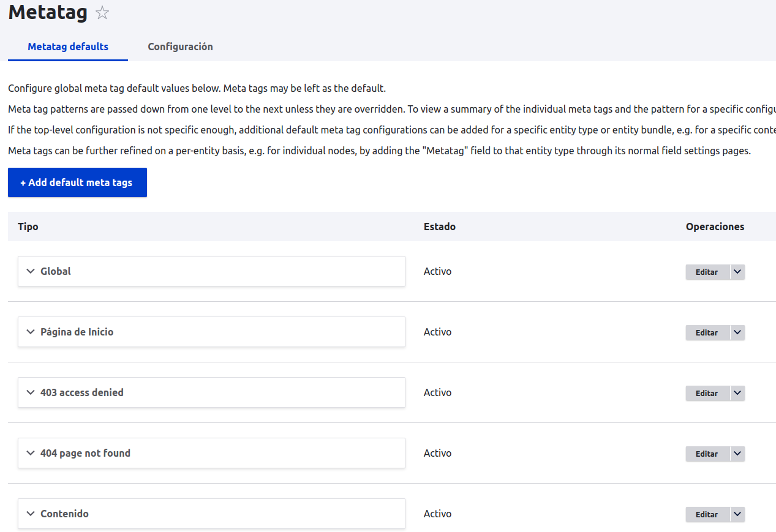This screenshot has width=776, height=532.
Task: Edit the 403 access denied defaults
Action: point(707,393)
